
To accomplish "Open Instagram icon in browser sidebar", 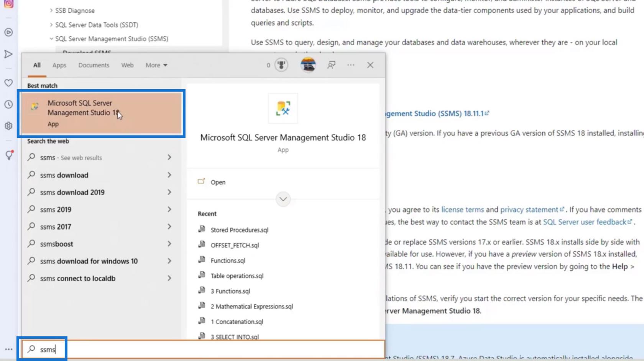I will (x=8, y=4).
